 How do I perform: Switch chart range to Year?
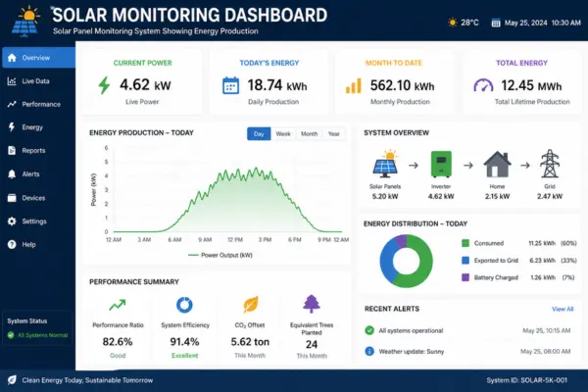tap(333, 134)
